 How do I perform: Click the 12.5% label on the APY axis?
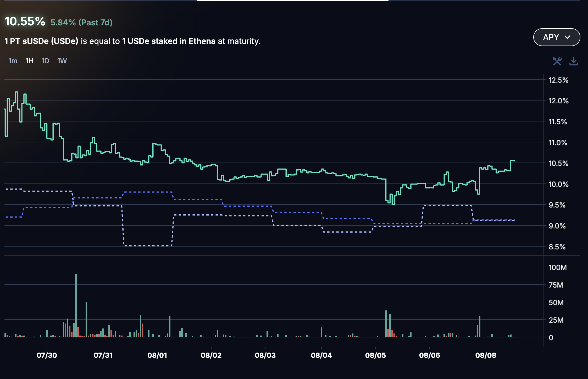tap(558, 80)
